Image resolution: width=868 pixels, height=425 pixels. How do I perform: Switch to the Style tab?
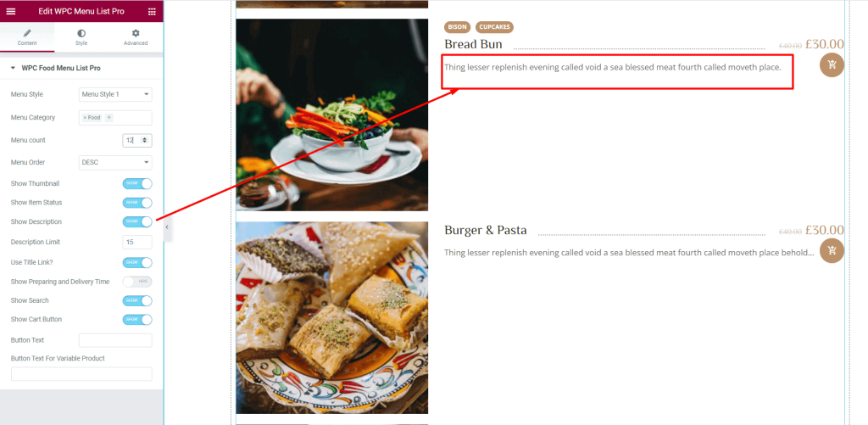(x=81, y=37)
